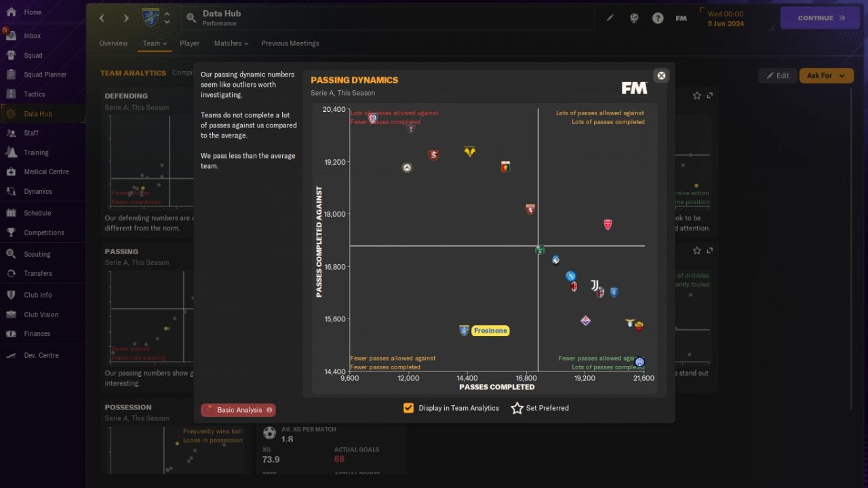The image size is (868, 488).
Task: Open the Previous Meetings tab
Action: pos(290,43)
